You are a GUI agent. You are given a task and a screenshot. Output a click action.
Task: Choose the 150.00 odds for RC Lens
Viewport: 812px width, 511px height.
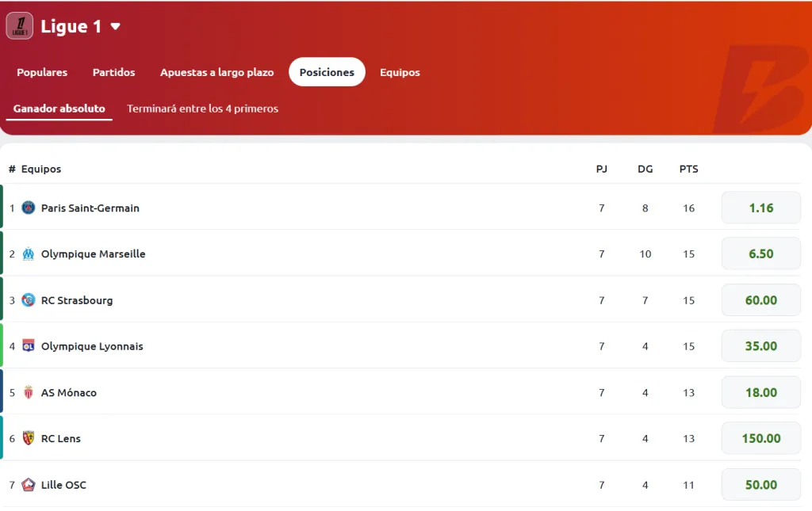coord(760,439)
